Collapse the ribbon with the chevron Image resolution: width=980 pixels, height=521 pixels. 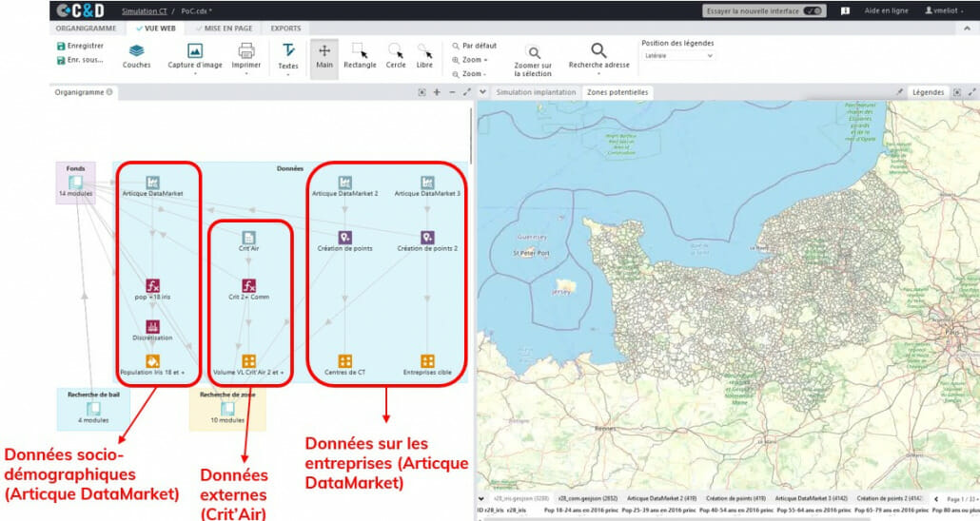point(967,29)
